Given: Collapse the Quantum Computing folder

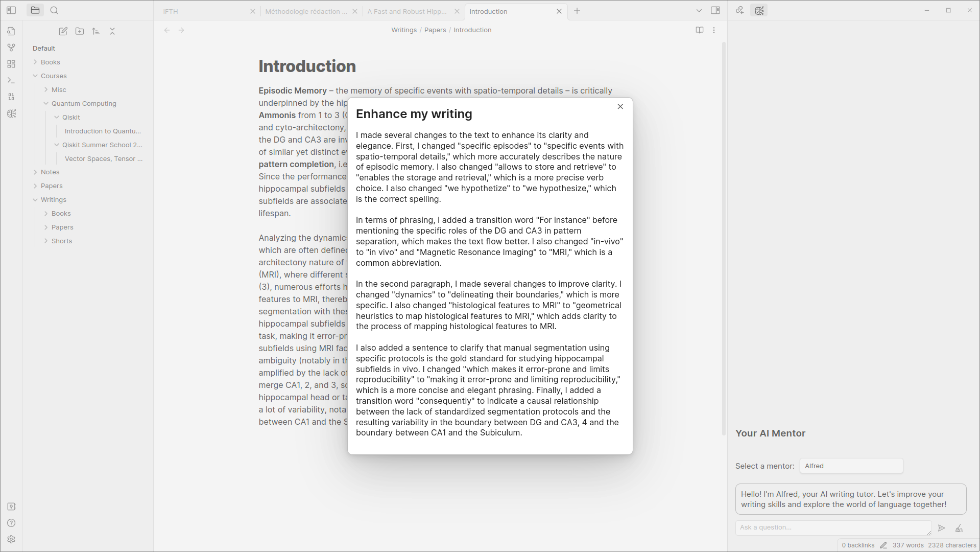Looking at the screenshot, I should point(84,103).
